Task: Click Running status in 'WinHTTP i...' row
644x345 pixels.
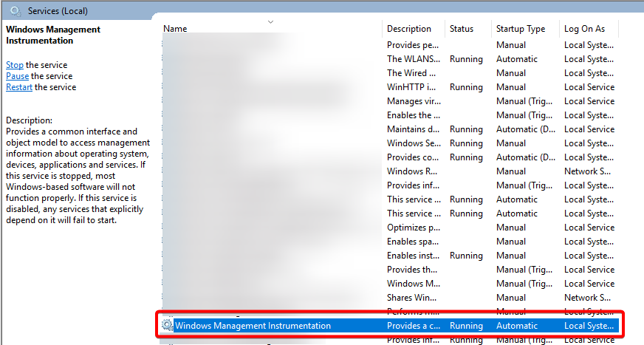Action: [466, 87]
